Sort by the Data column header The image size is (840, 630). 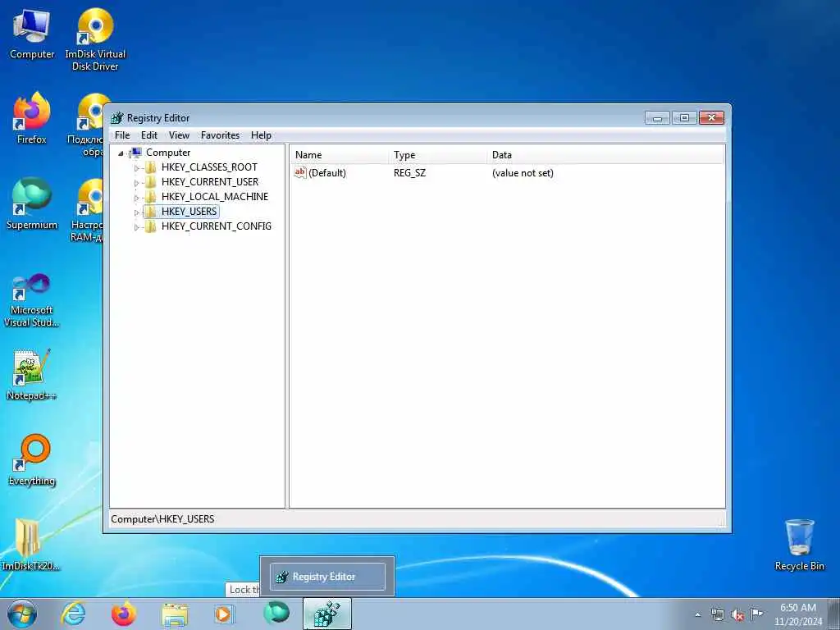click(x=606, y=155)
